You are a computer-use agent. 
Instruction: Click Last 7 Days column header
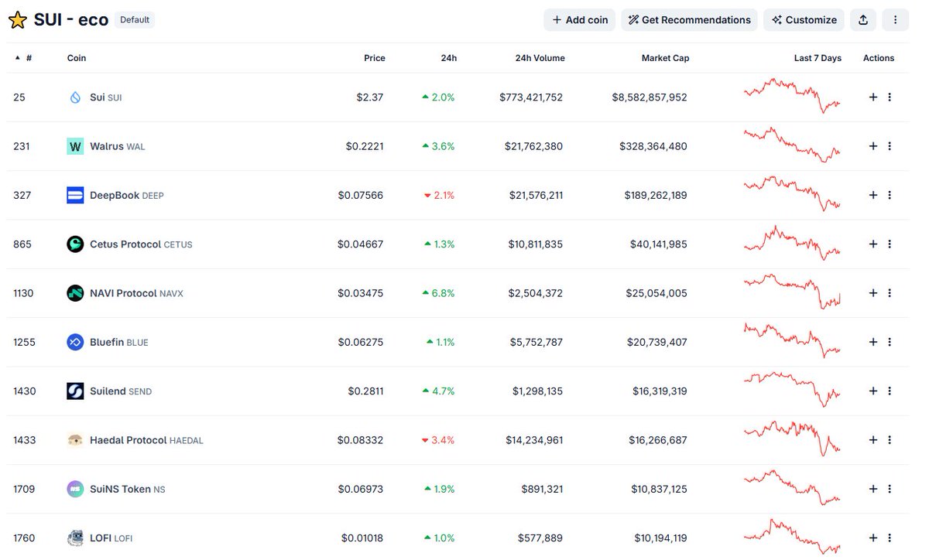818,58
